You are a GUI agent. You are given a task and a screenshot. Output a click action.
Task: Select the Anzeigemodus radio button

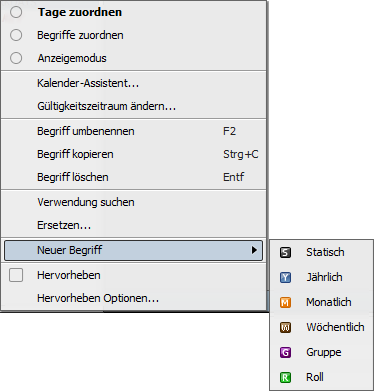[x=16, y=58]
